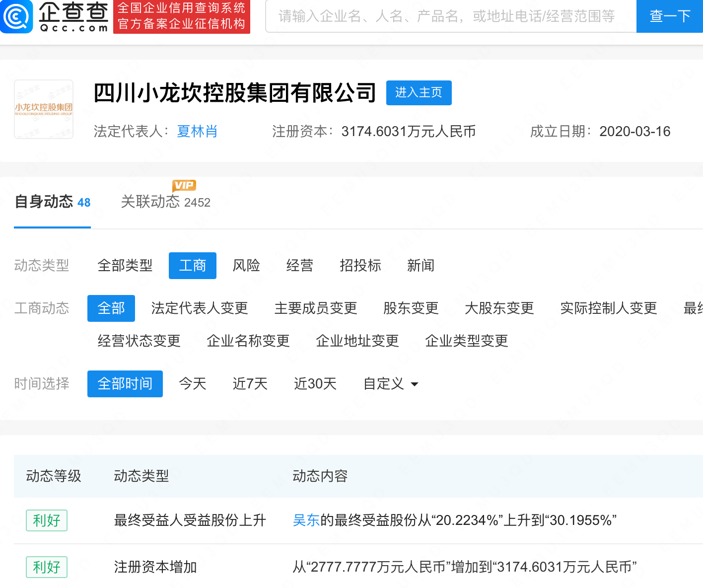This screenshot has width=703, height=588.
Task: Filter by 股东变更
Action: [411, 308]
